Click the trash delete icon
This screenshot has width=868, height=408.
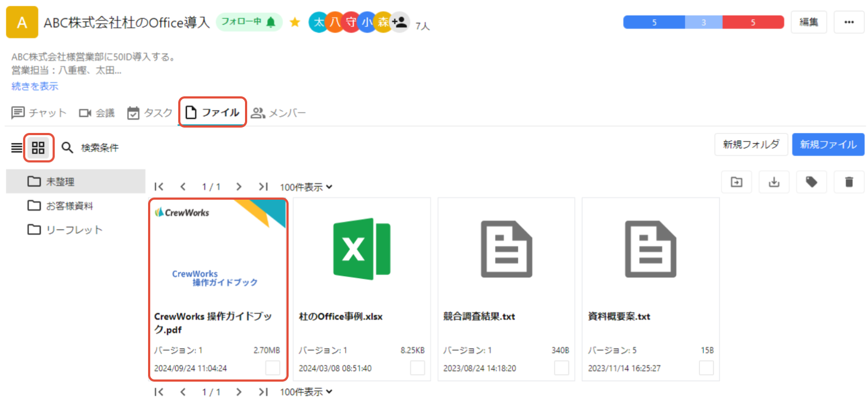[849, 182]
